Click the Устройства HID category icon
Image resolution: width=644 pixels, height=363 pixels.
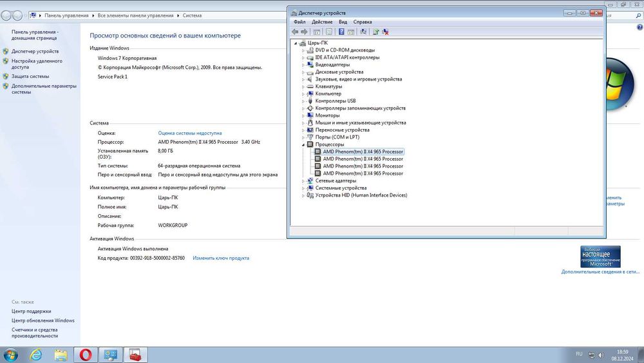(x=310, y=195)
